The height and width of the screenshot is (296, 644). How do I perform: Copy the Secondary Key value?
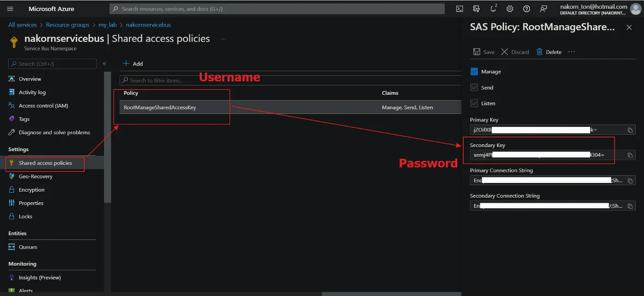[630, 155]
